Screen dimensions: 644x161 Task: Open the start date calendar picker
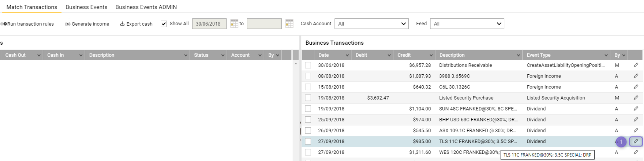[x=234, y=24]
